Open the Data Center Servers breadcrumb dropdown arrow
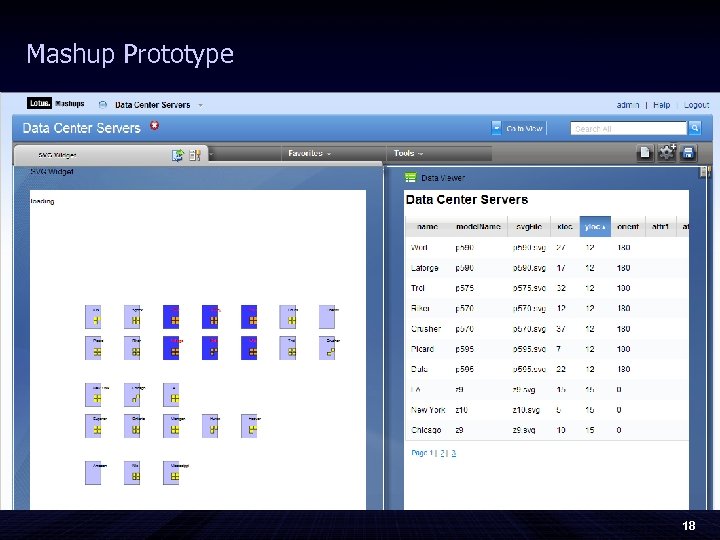Image resolution: width=720 pixels, height=540 pixels. point(201,105)
